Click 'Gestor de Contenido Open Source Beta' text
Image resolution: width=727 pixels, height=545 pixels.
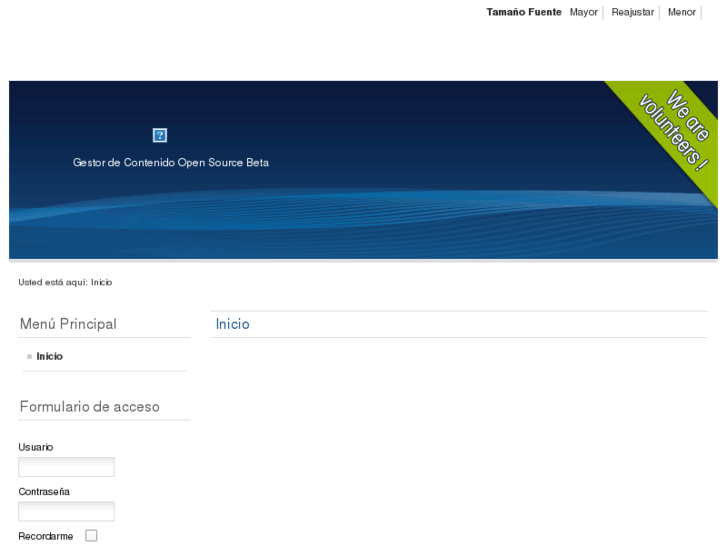(x=171, y=162)
